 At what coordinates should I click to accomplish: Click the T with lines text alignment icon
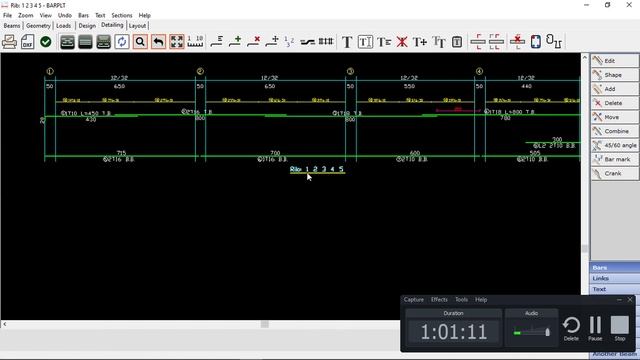384,42
